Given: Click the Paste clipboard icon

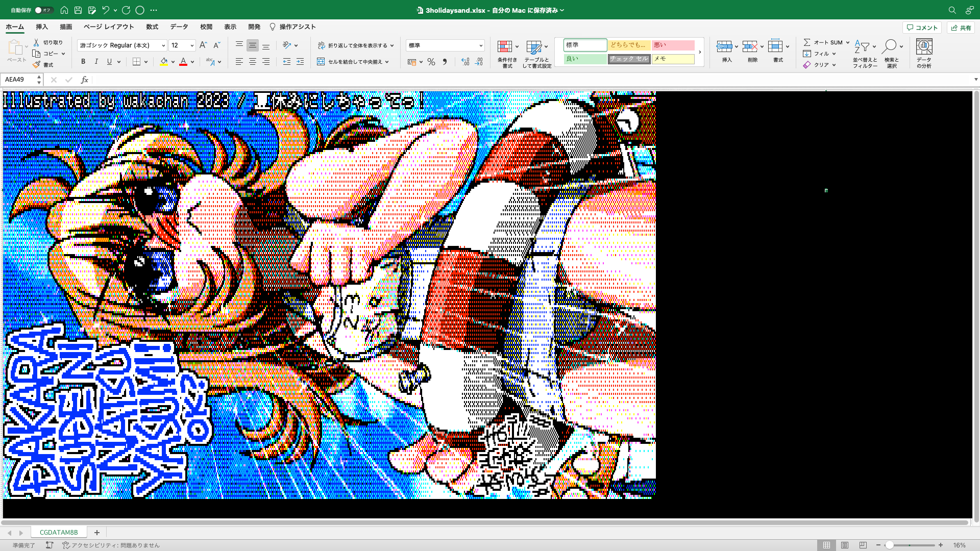Looking at the screenshot, I should tap(15, 48).
